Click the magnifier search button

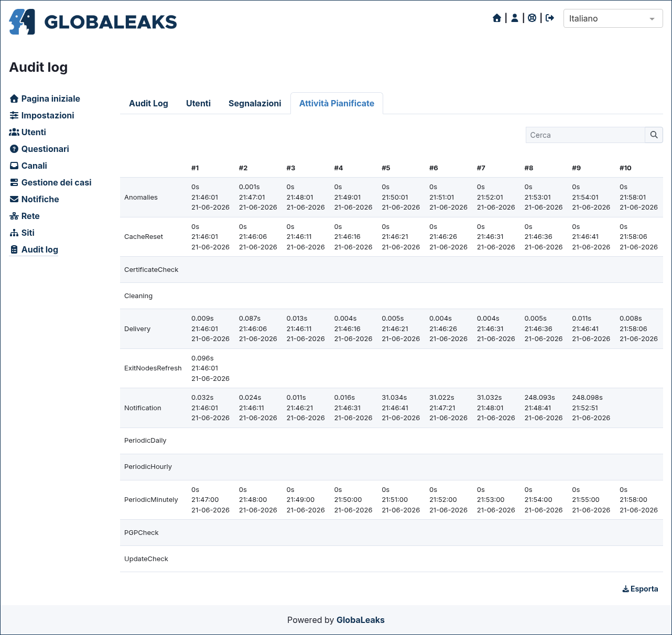[x=654, y=135]
